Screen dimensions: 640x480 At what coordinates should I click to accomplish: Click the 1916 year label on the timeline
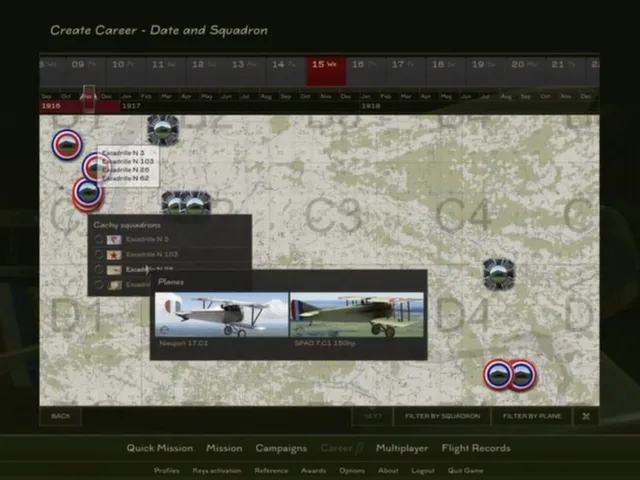pos(51,106)
